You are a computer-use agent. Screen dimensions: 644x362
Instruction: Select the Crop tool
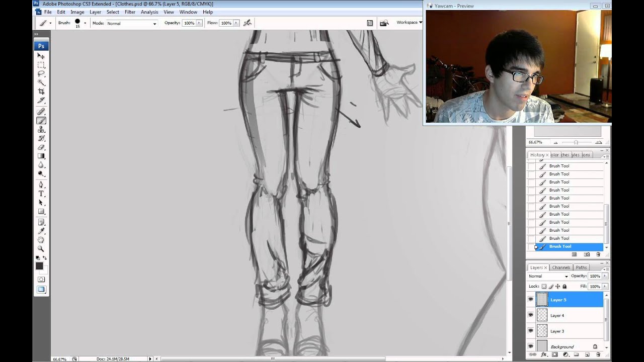pyautogui.click(x=41, y=92)
